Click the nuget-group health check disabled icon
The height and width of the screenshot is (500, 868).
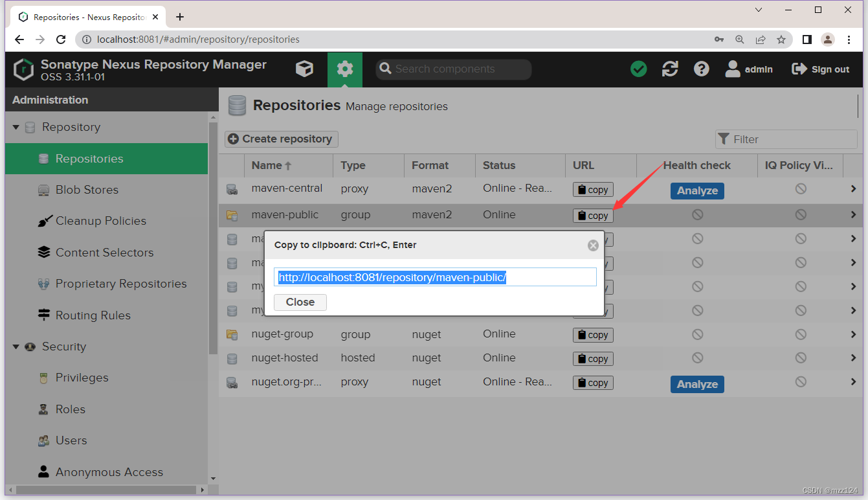point(697,334)
